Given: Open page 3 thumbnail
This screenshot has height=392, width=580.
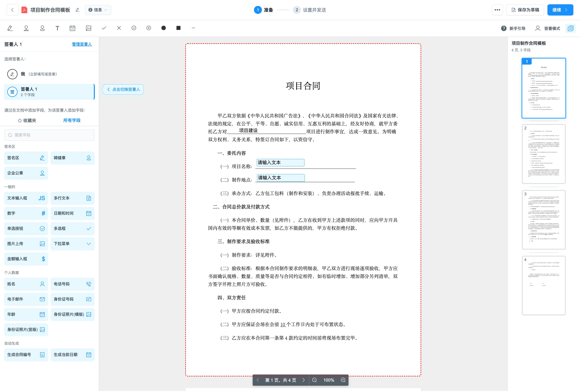Looking at the screenshot, I should (x=544, y=220).
